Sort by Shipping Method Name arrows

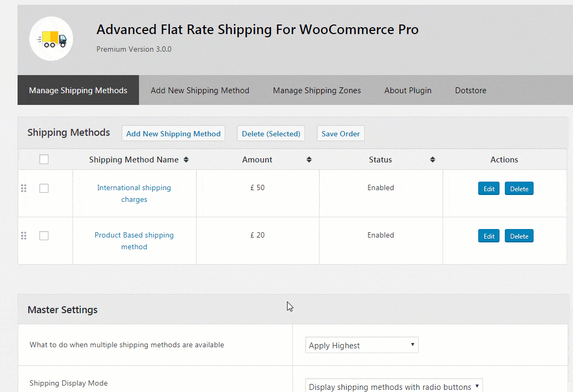186,160
